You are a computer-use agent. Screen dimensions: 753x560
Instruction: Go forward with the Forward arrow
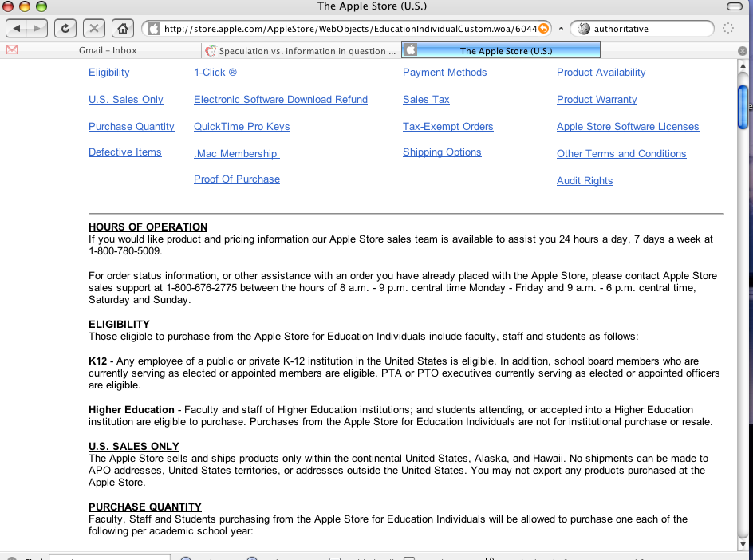(37, 29)
